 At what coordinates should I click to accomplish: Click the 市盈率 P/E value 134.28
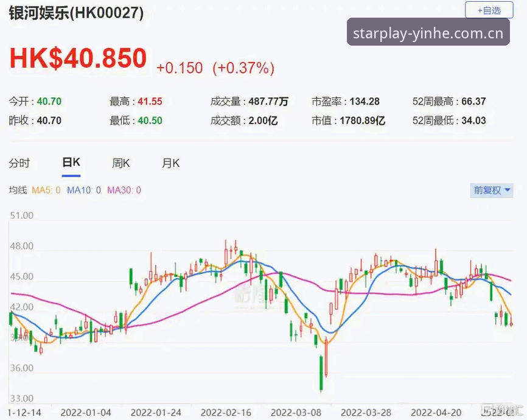(x=365, y=101)
